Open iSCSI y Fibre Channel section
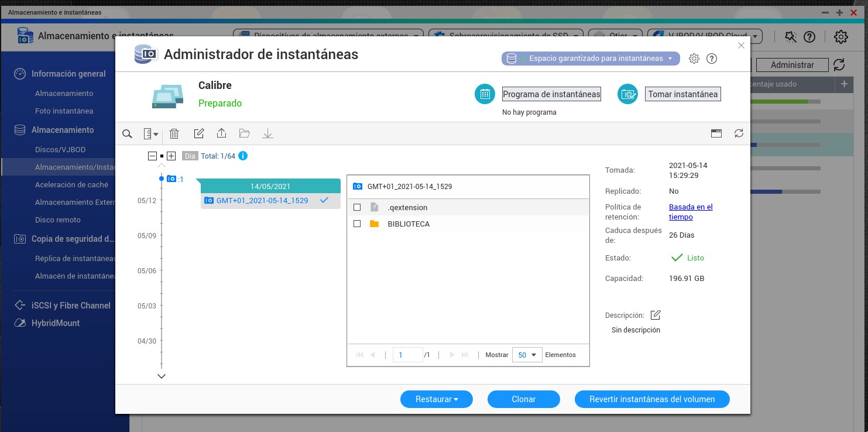 click(71, 306)
